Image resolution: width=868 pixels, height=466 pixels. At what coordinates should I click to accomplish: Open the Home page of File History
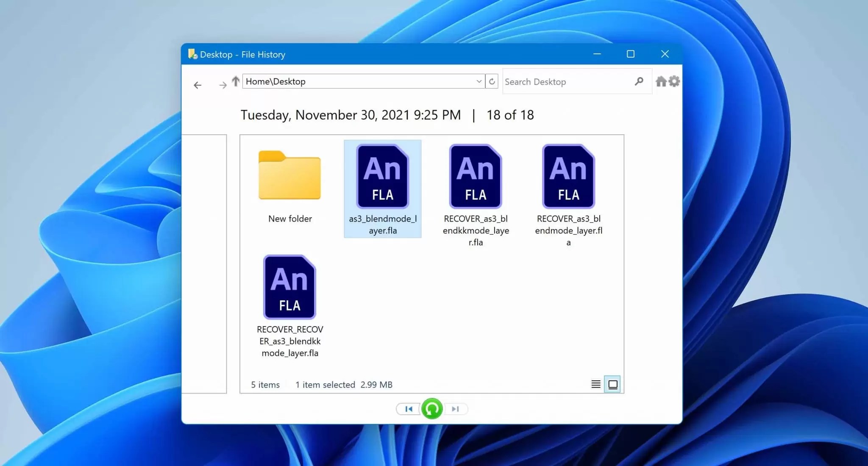(x=661, y=81)
